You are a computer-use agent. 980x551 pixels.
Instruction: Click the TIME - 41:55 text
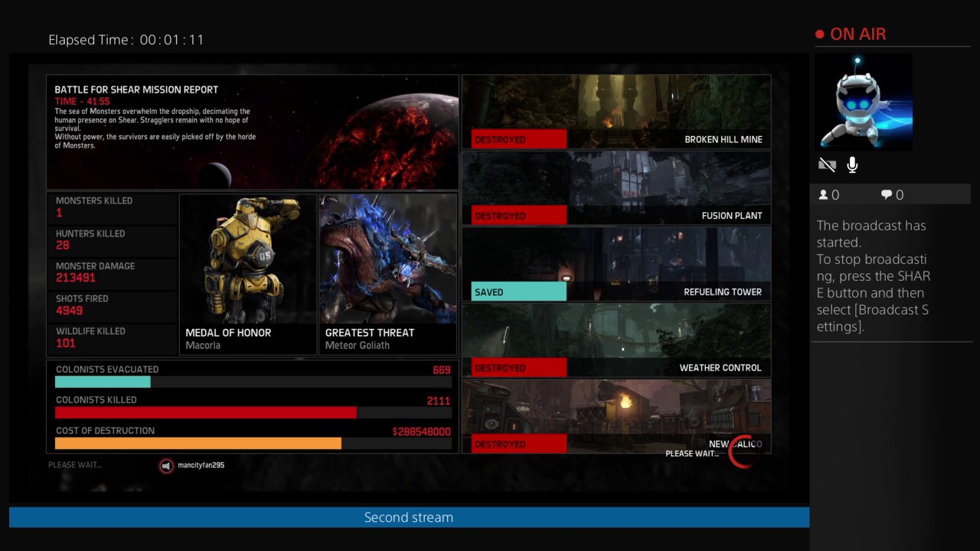[82, 101]
